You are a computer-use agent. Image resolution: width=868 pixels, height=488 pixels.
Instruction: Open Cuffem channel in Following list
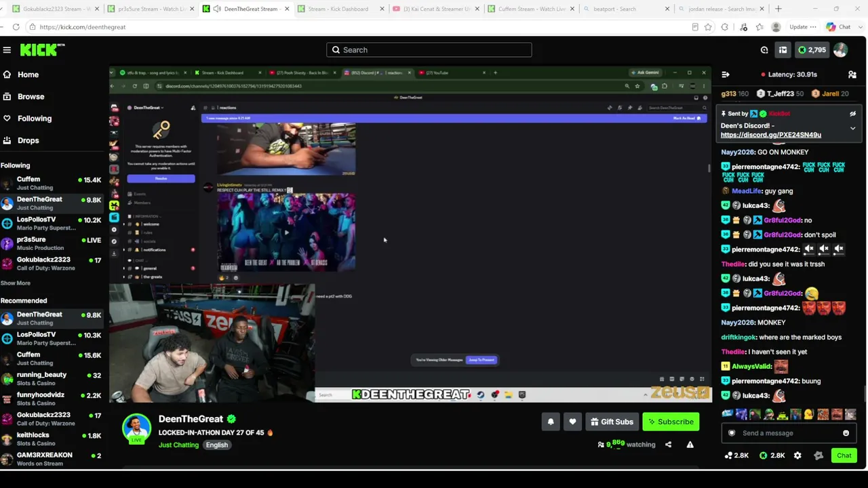pyautogui.click(x=52, y=183)
